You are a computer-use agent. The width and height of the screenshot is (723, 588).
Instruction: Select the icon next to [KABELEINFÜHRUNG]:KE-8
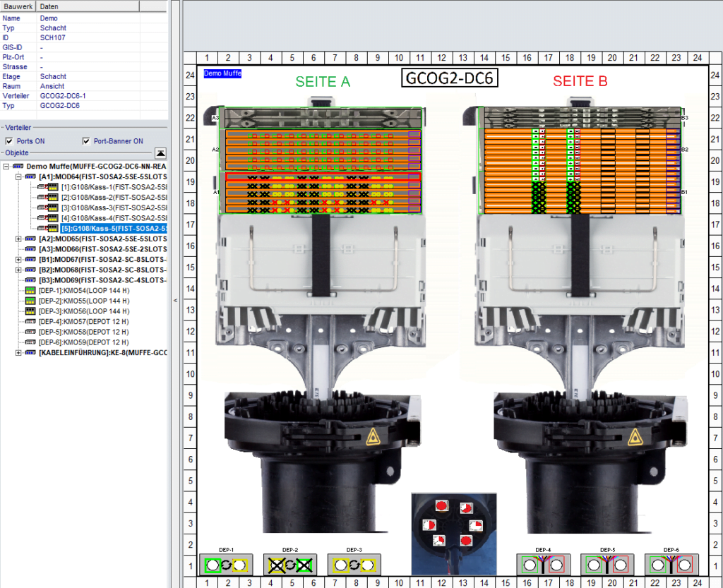(30, 353)
